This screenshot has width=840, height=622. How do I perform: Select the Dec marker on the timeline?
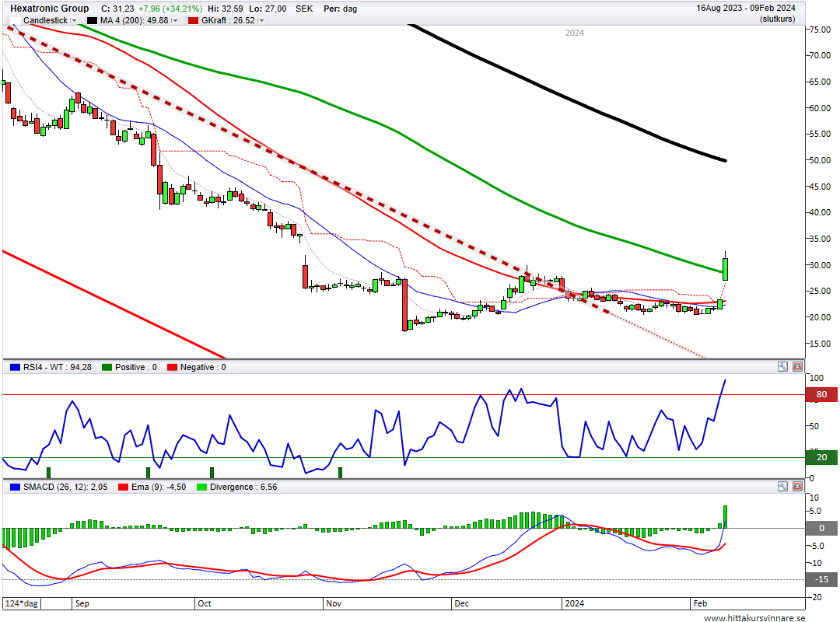[x=461, y=603]
